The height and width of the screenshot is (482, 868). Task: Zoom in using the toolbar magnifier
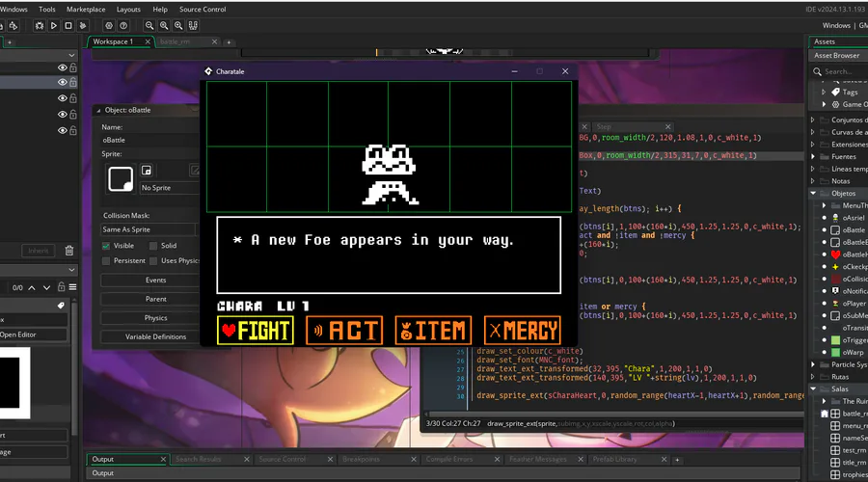(x=178, y=25)
